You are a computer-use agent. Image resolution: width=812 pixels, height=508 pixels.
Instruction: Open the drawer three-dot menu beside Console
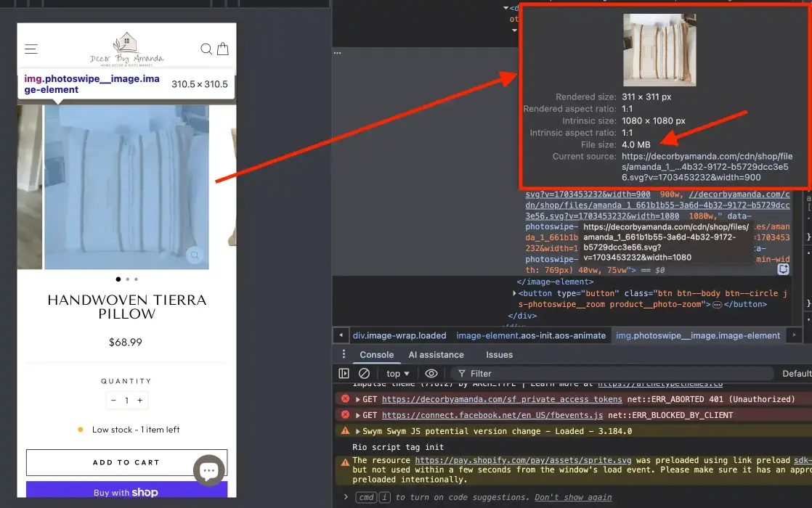click(344, 355)
